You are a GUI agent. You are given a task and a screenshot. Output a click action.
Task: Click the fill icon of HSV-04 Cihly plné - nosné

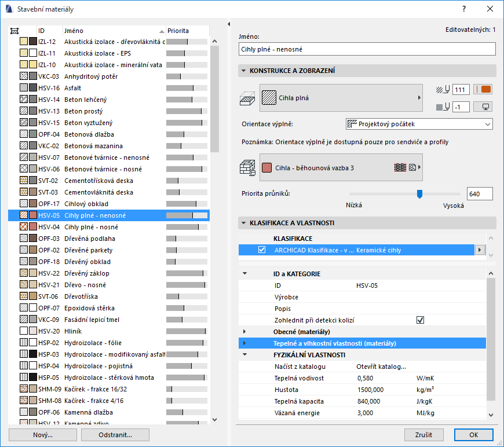[24, 226]
